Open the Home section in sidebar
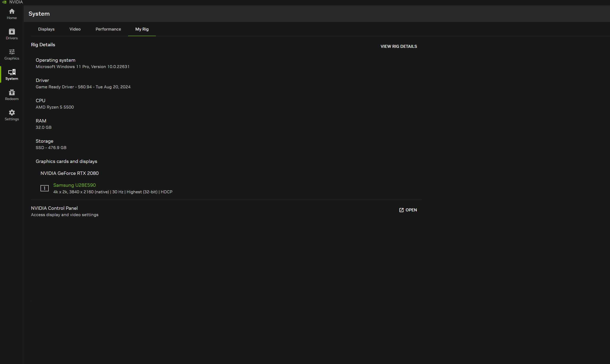Image resolution: width=610 pixels, height=364 pixels. coord(12,14)
